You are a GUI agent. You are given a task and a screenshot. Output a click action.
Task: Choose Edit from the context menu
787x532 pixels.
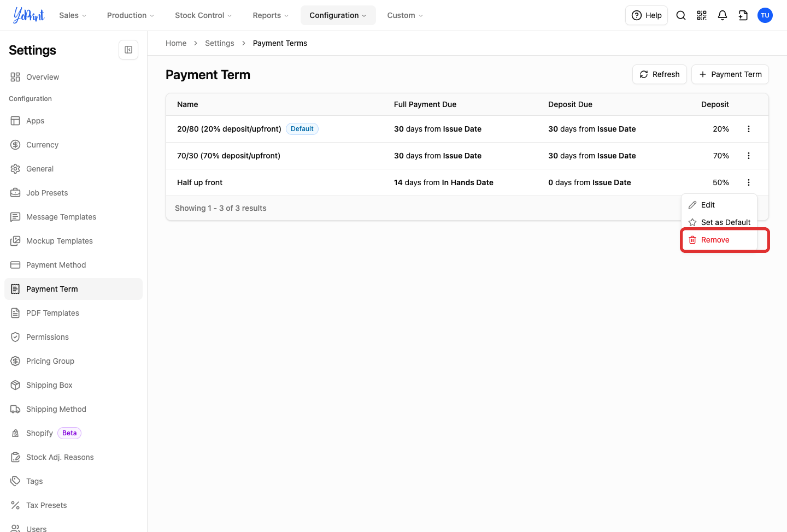click(x=719, y=205)
